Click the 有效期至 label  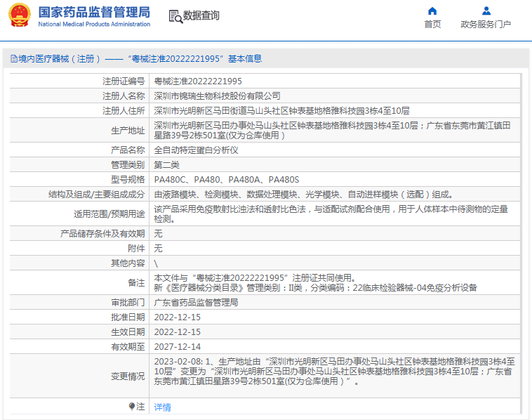pos(128,347)
